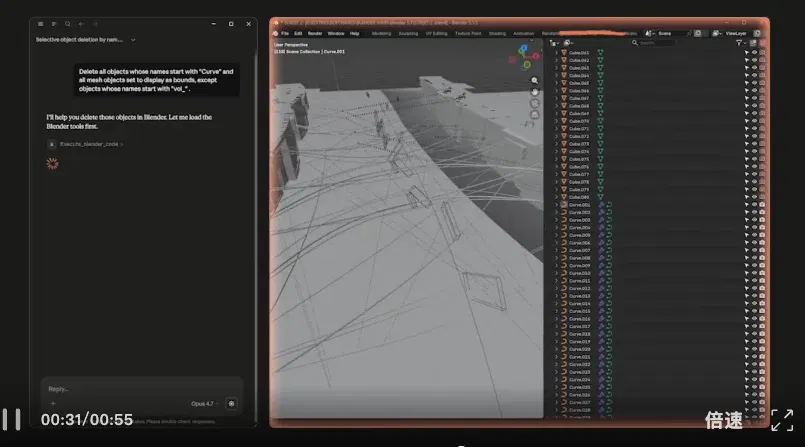This screenshot has width=805, height=447.
Task: Expand the Execute_blender_code tool call
Action: tap(91, 144)
